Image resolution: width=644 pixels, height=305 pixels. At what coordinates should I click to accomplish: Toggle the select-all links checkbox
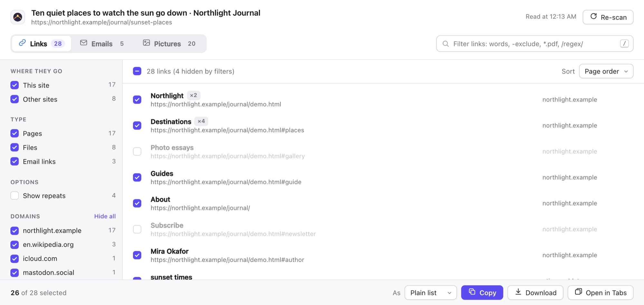[137, 71]
